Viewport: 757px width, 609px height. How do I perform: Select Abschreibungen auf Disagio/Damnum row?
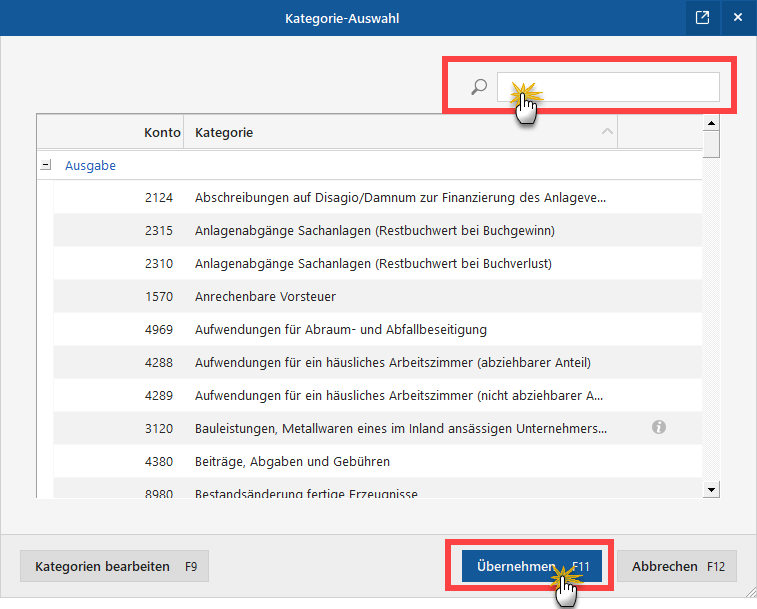tap(378, 198)
